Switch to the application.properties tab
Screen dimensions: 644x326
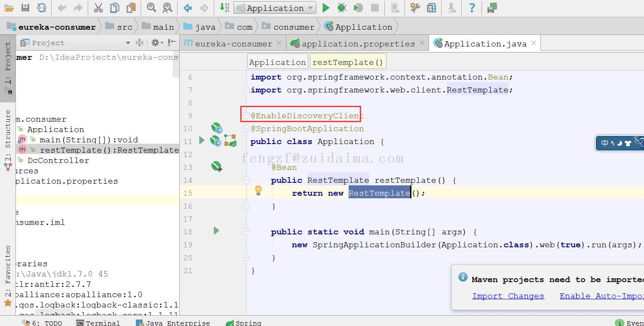[x=358, y=43]
